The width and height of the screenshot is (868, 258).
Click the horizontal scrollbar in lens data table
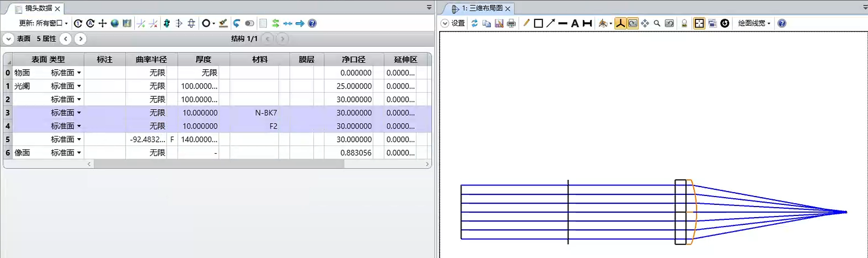tap(219, 164)
